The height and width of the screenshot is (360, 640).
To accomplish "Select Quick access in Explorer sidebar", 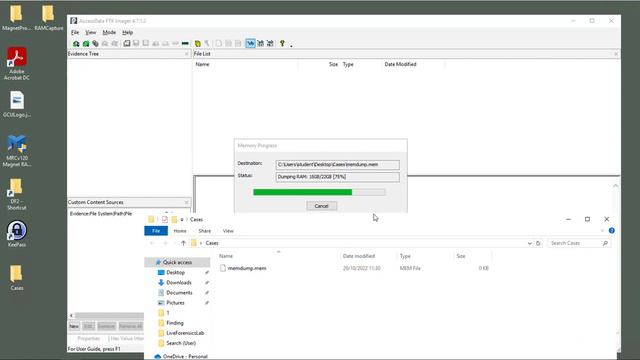I will pos(177,262).
